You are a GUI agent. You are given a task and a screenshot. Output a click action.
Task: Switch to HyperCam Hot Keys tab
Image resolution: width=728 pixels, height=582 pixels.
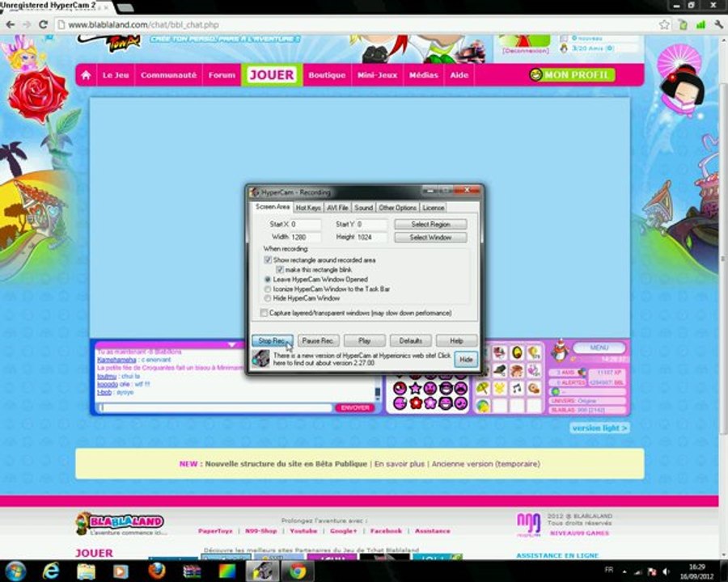coord(308,208)
